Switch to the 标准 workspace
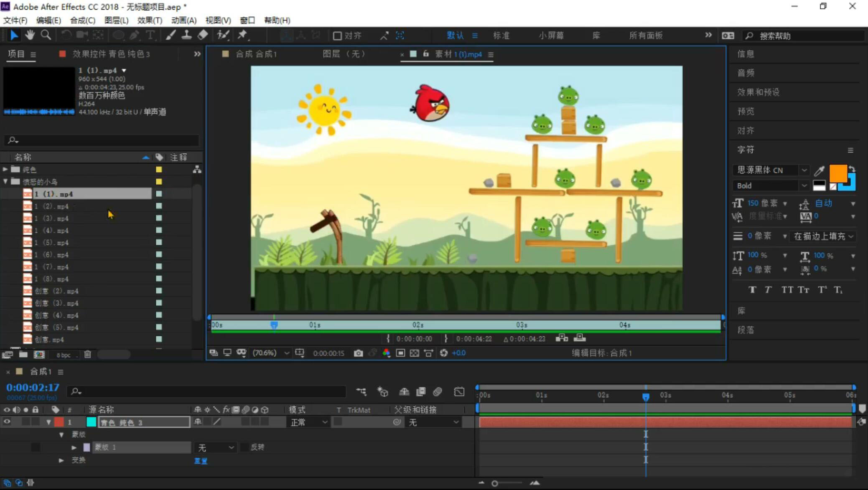The image size is (868, 490). 501,36
